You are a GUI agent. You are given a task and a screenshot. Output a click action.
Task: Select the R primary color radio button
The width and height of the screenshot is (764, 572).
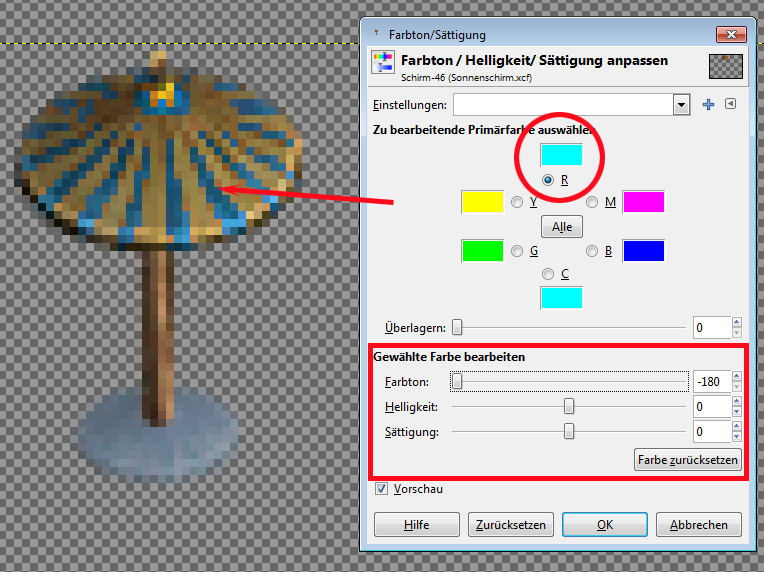(548, 180)
